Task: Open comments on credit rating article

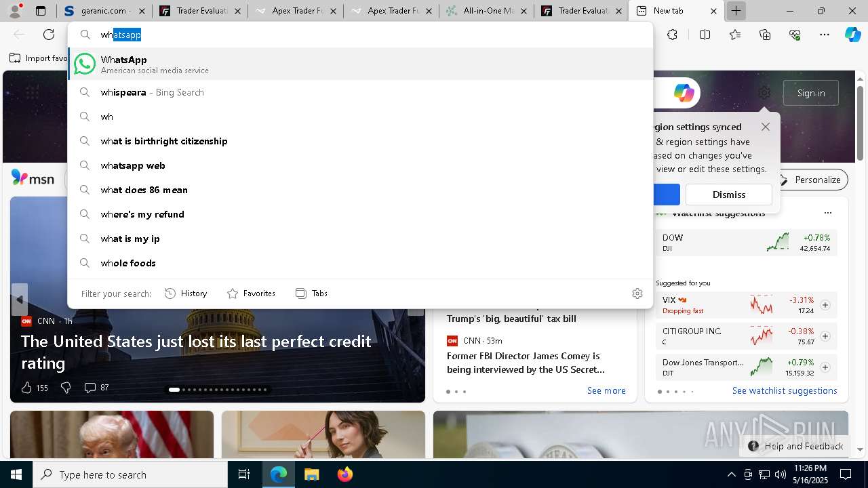Action: click(x=96, y=388)
